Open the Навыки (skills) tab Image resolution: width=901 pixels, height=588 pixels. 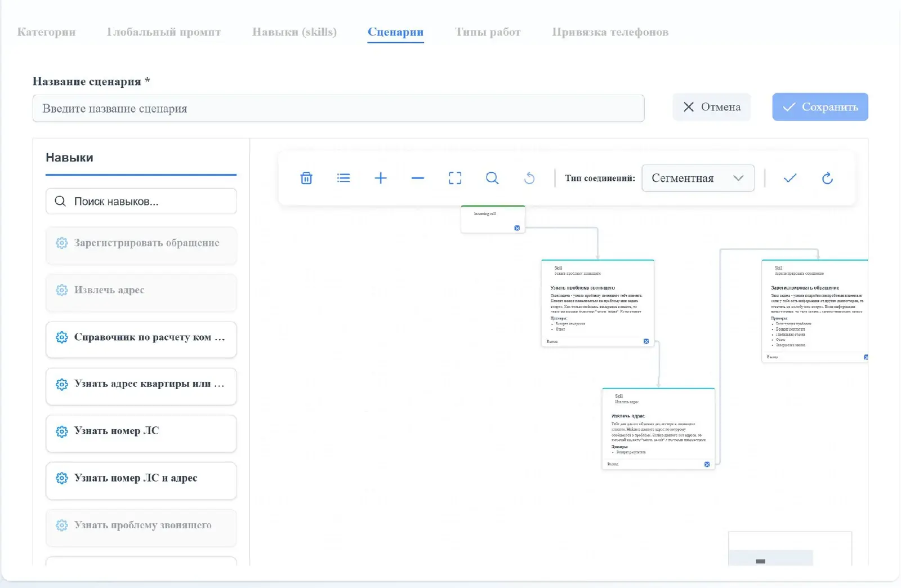point(295,32)
